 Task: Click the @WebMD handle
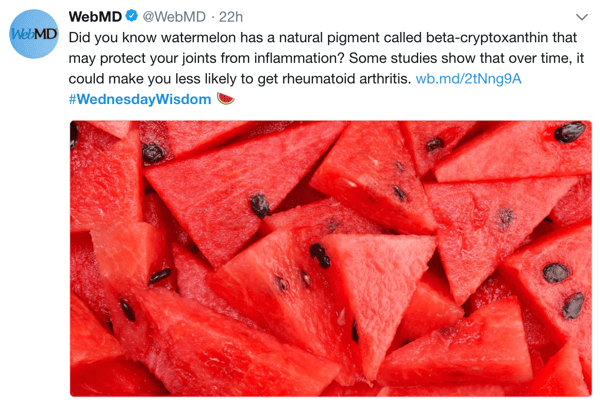tap(174, 16)
